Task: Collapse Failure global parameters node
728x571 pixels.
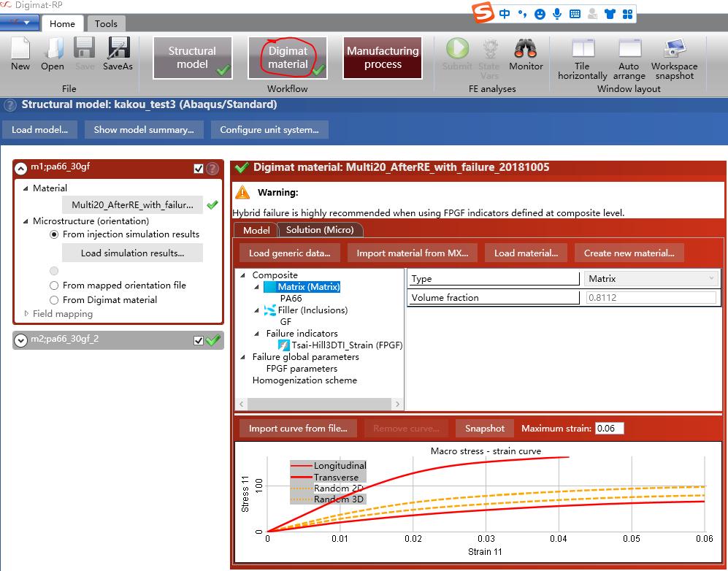Action: pos(243,357)
